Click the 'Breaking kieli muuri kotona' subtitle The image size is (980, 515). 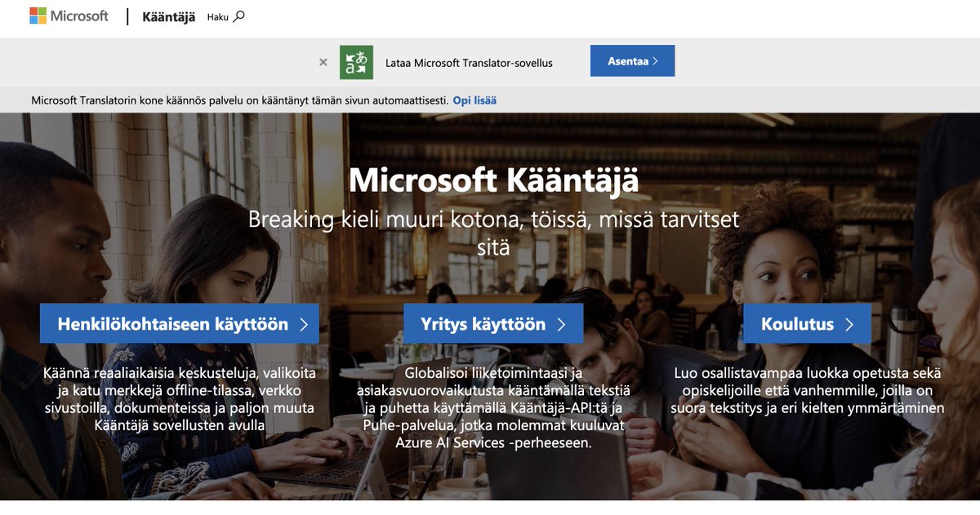coord(493,233)
